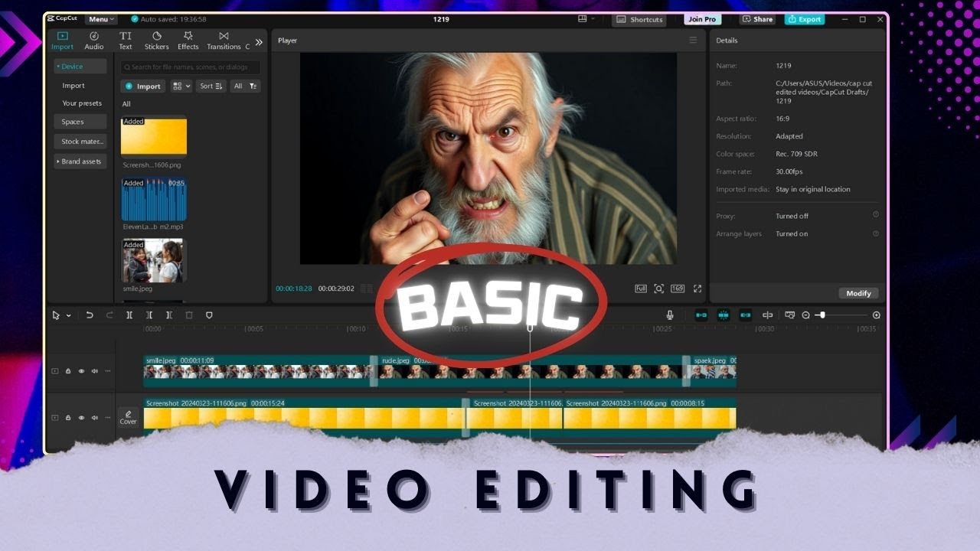Click the blue Import button
The width and height of the screenshot is (980, 551).
(142, 86)
